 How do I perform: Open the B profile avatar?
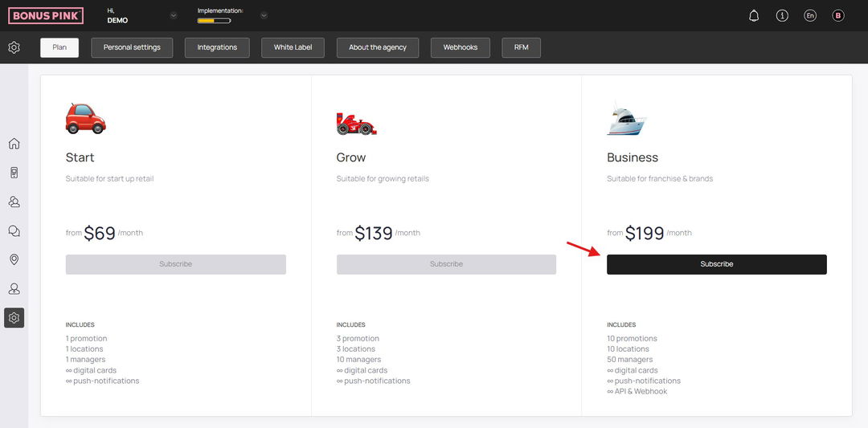coord(838,15)
